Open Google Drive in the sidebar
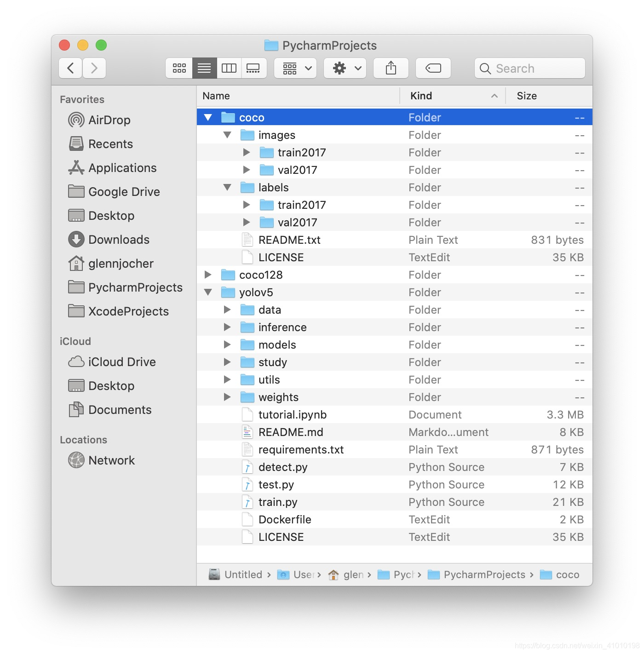The image size is (644, 654). click(114, 192)
